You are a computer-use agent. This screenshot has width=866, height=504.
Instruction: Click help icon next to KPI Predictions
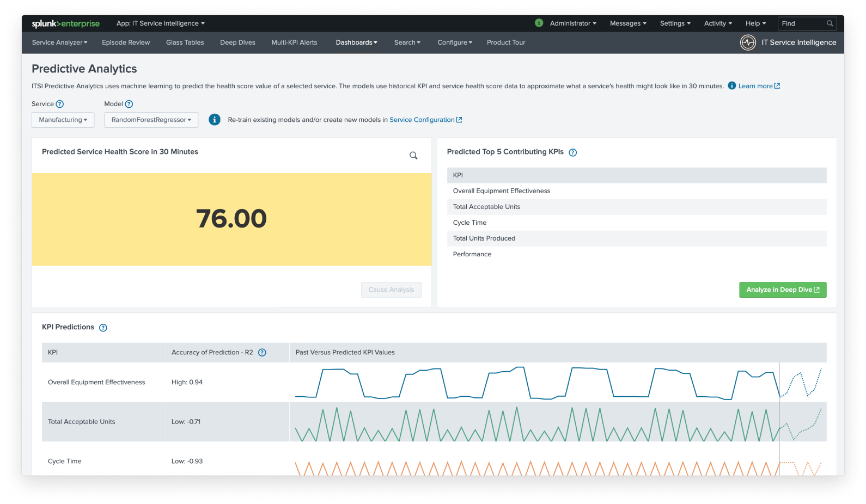103,328
